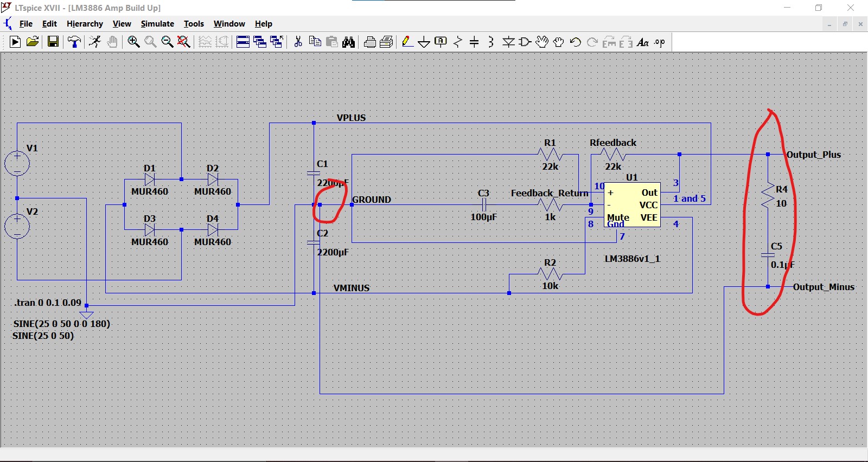This screenshot has height=462, width=868.
Task: Open Component selector gate icon
Action: [525, 42]
